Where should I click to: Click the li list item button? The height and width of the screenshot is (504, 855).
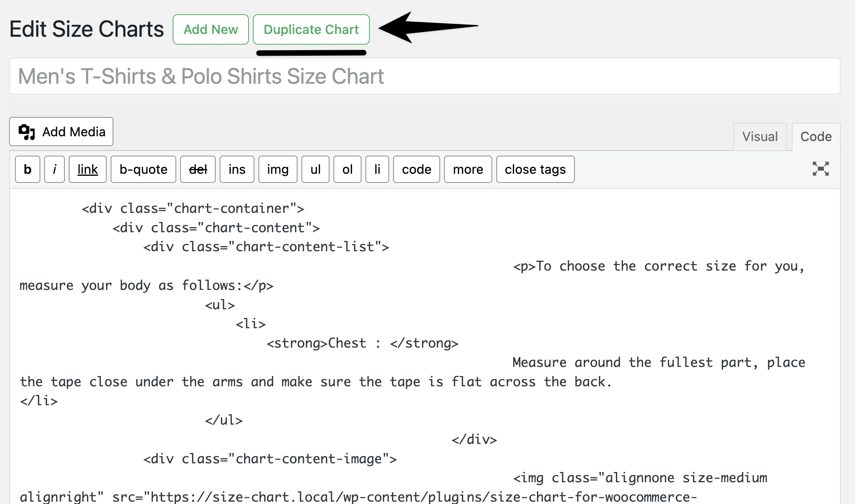[x=377, y=169]
